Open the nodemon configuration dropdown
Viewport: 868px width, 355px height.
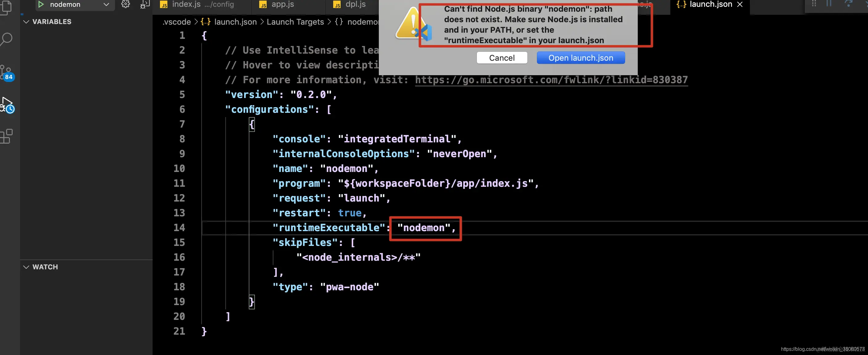pyautogui.click(x=106, y=4)
